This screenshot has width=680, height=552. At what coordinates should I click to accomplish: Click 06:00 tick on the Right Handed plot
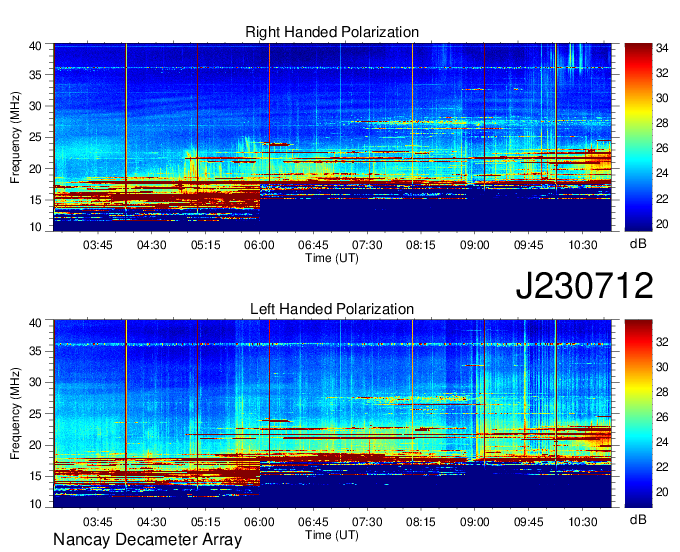[259, 245]
